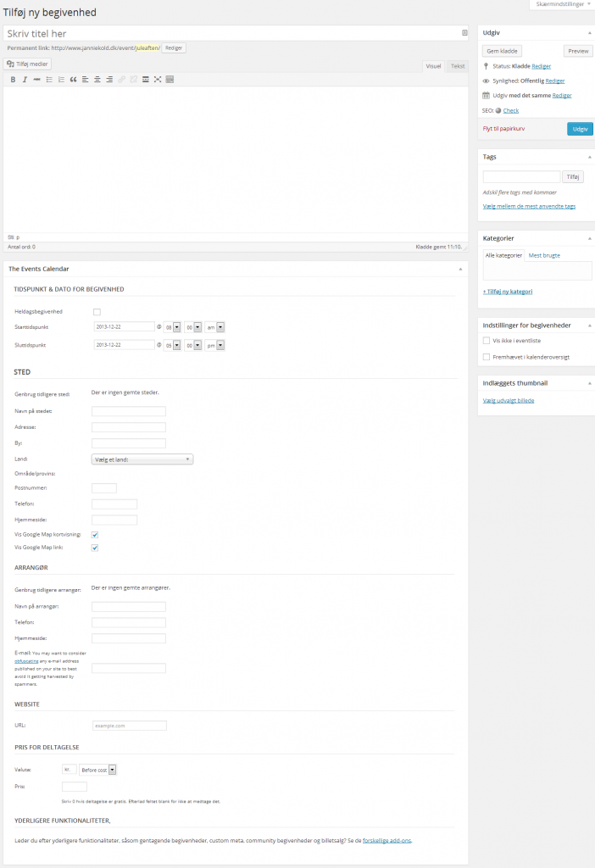Image resolution: width=595 pixels, height=868 pixels.
Task: Select the Mest brugte tab
Action: tap(544, 256)
